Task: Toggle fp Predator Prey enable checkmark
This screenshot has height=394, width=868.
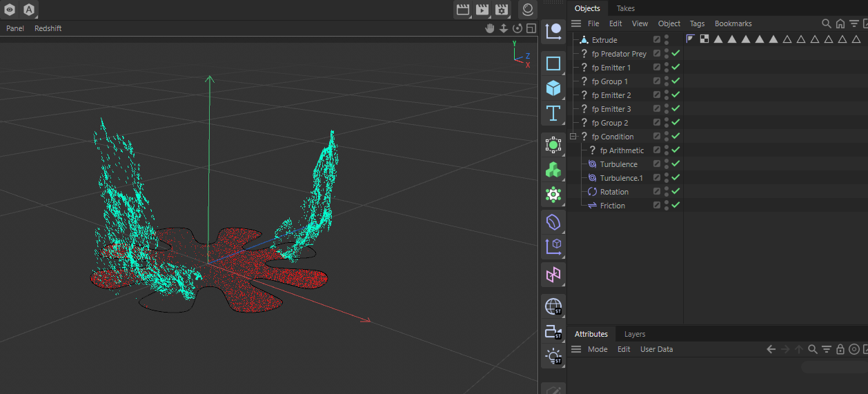Action: click(676, 54)
